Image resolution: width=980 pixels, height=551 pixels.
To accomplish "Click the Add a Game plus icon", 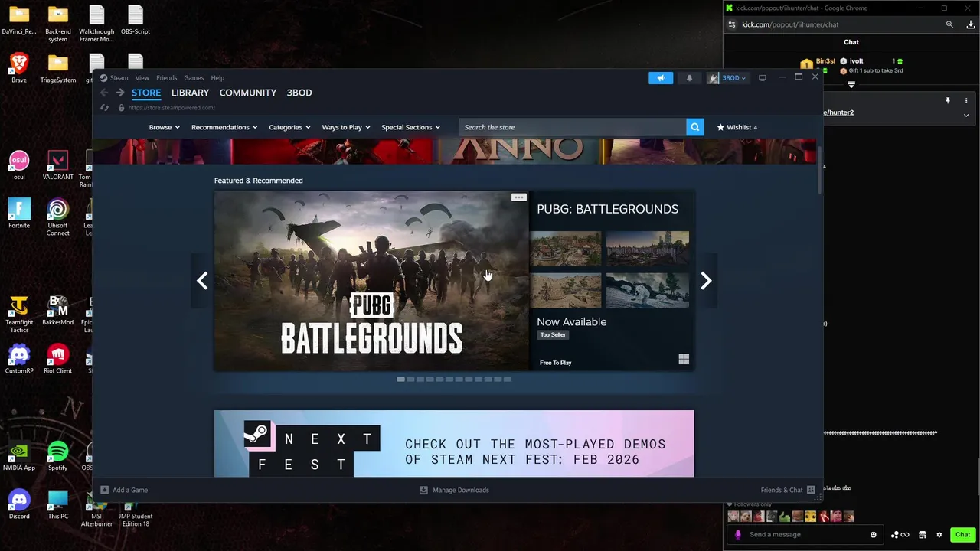I will (105, 490).
